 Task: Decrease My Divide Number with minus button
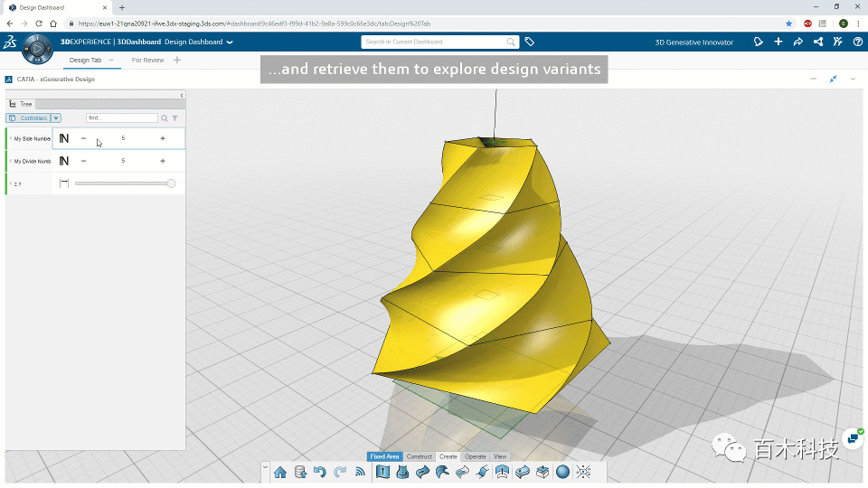click(84, 161)
